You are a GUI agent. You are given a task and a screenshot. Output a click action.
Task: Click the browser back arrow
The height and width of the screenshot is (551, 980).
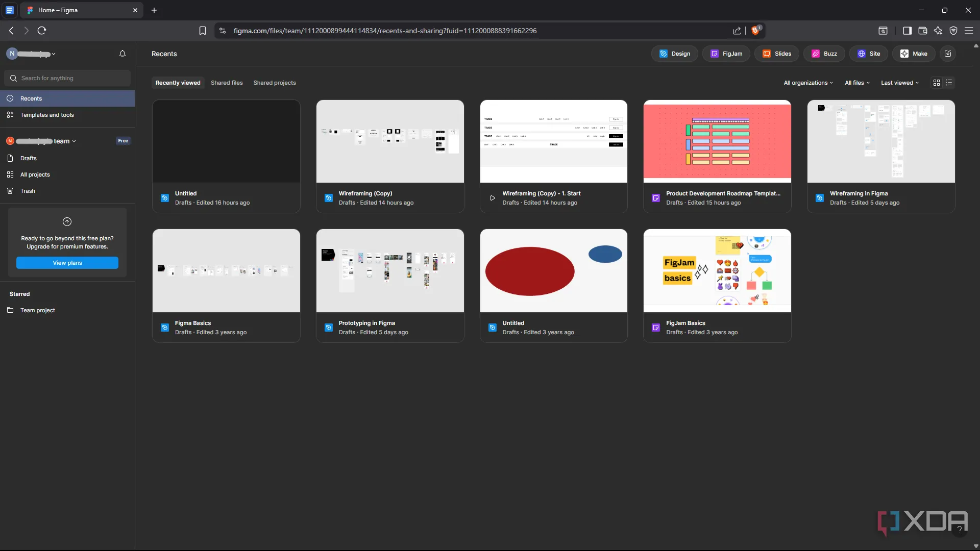click(11, 31)
